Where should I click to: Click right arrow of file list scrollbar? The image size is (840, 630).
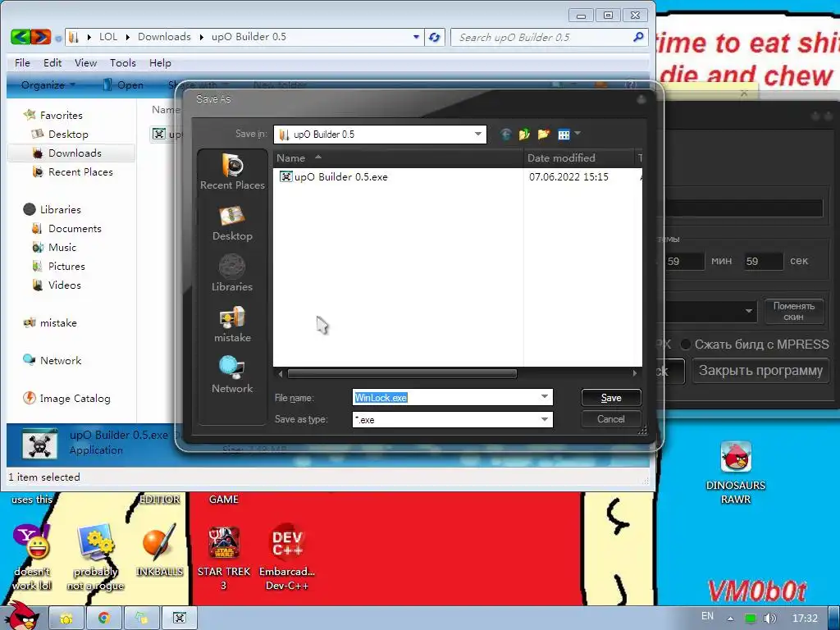click(635, 373)
